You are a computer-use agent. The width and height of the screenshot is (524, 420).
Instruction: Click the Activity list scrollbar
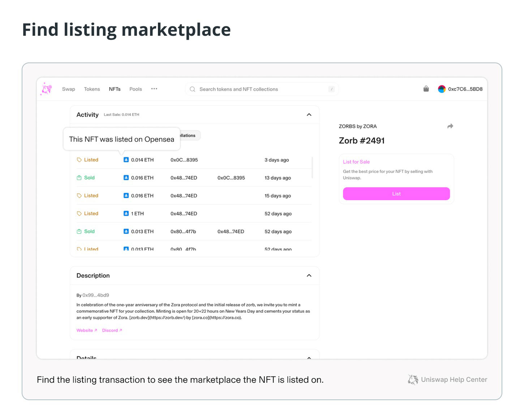pos(312,167)
